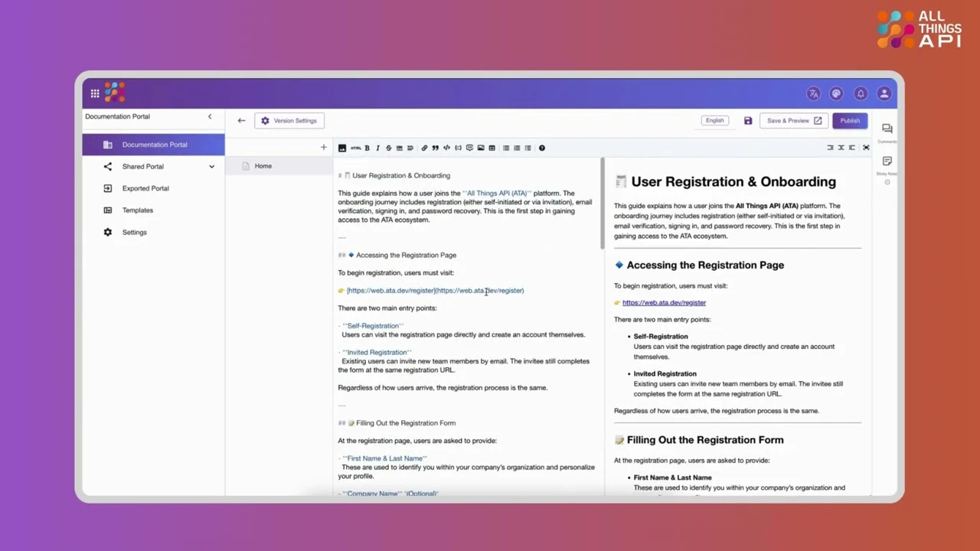
Task: Expand the Shared Portal dropdown
Action: point(211,166)
